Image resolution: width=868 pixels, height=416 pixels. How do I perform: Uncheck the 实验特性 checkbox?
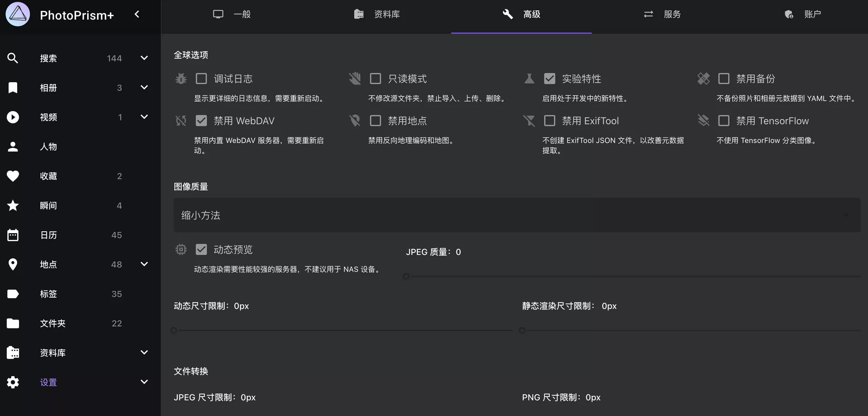point(549,79)
